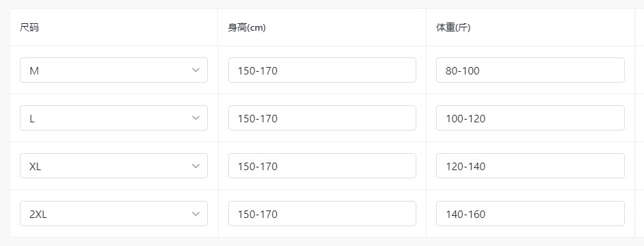Open the XL size dropdown
Viewport: 644px width, 246px height.
point(113,166)
